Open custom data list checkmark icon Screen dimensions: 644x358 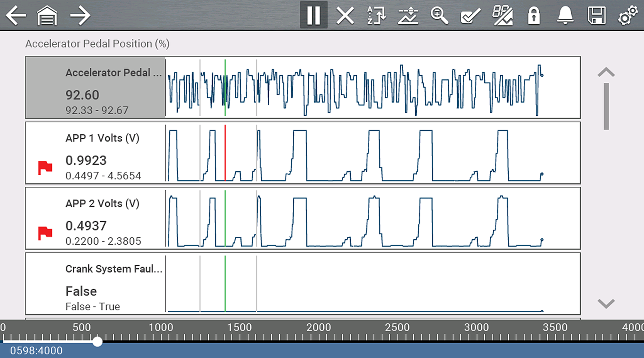(x=471, y=16)
